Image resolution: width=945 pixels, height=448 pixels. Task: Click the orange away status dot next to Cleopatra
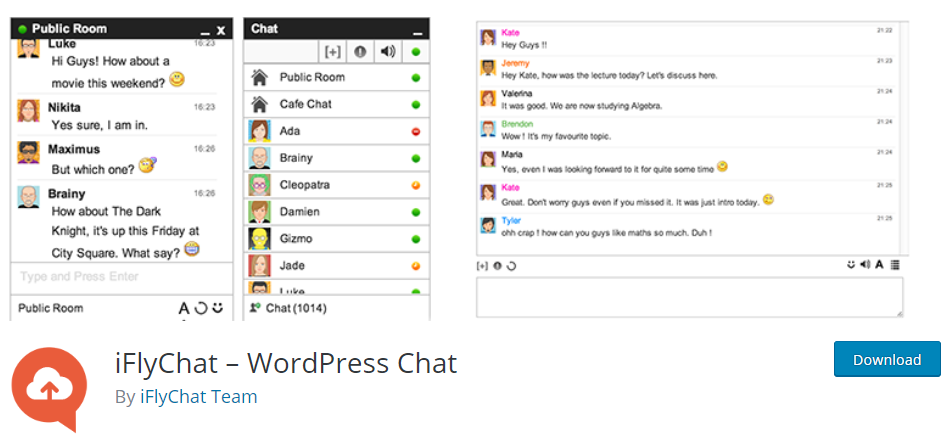click(415, 185)
